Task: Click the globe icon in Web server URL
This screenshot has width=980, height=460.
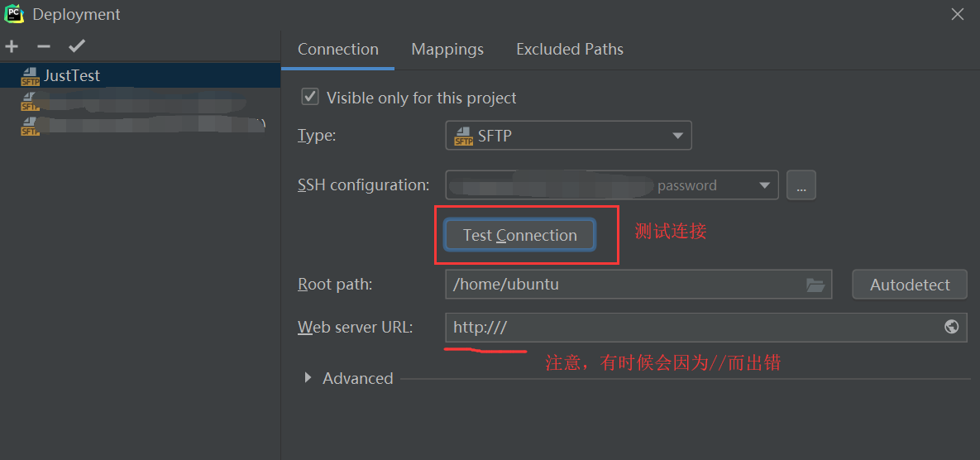Action: (951, 327)
